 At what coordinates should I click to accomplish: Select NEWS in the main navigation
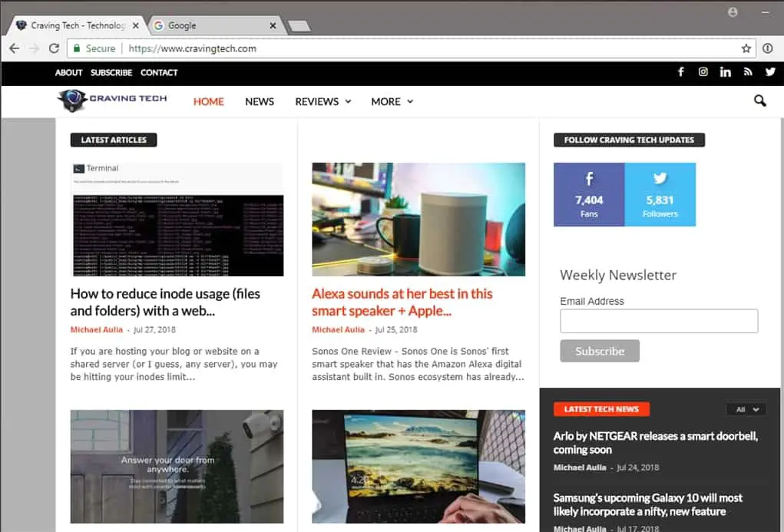point(260,101)
